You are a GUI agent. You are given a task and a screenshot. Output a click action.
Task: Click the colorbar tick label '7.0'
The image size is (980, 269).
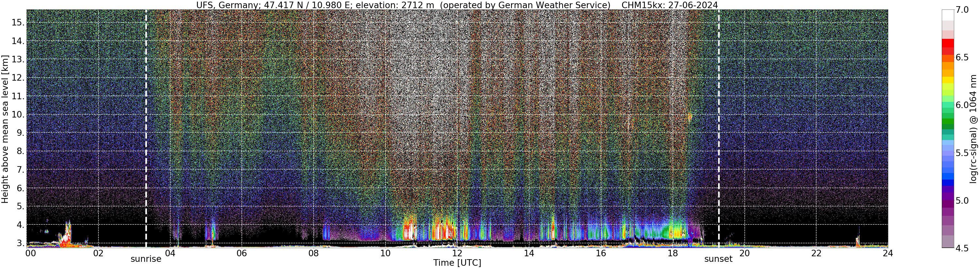[962, 10]
